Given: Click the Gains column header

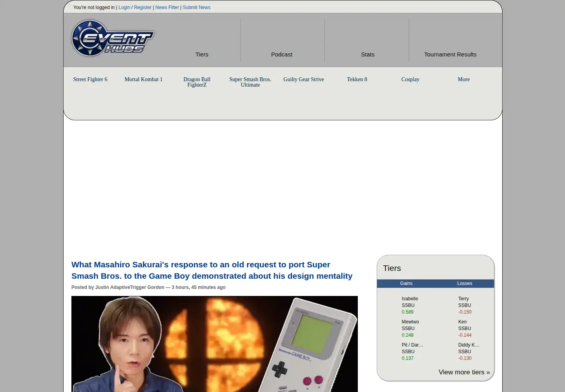Looking at the screenshot, I should [x=406, y=283].
